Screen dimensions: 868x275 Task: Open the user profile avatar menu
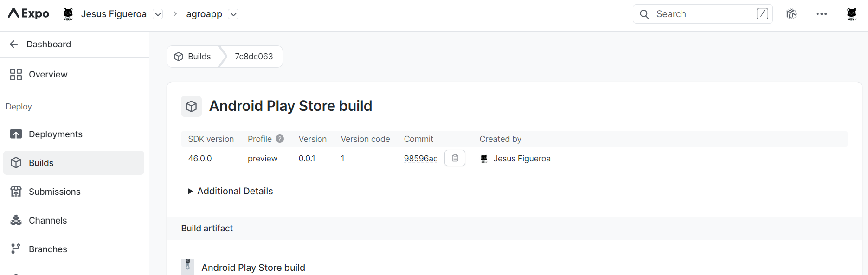(852, 14)
